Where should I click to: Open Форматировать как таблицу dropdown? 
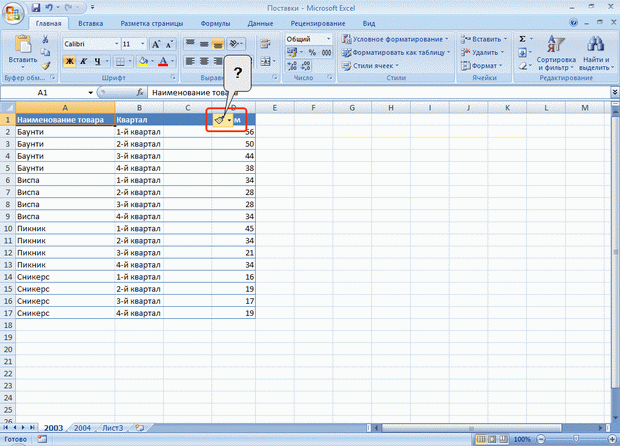point(396,52)
